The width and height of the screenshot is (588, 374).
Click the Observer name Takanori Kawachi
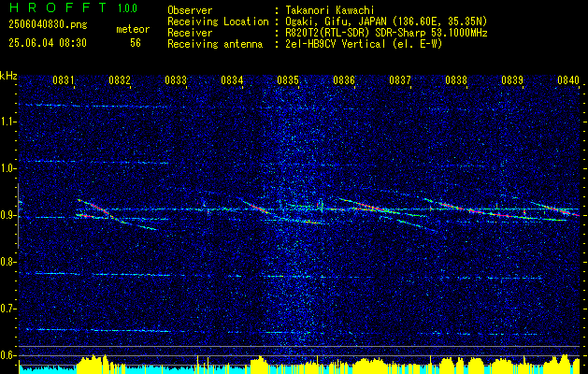[x=329, y=10]
